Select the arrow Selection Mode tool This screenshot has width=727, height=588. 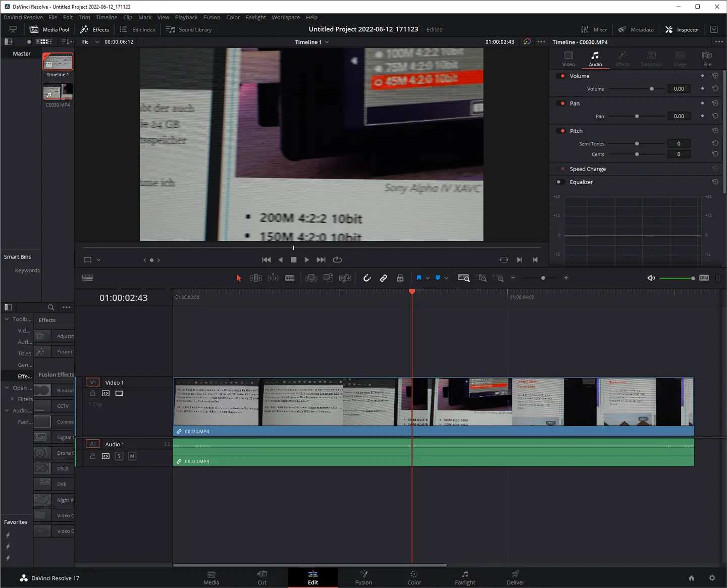[239, 278]
